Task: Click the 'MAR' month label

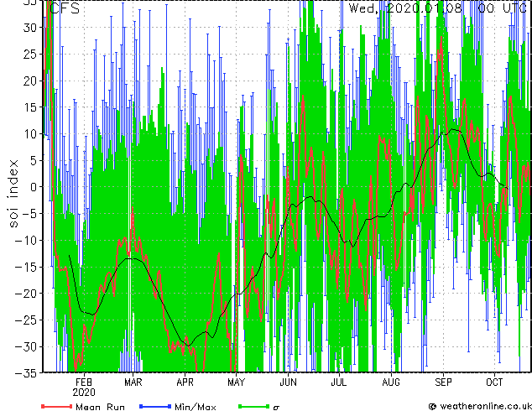Action: [133, 382]
